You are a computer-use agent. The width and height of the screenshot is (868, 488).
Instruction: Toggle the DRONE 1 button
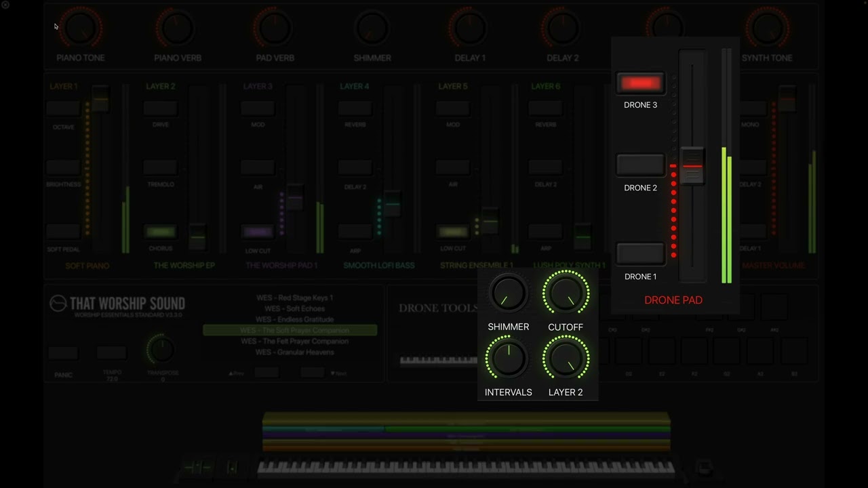[641, 253]
